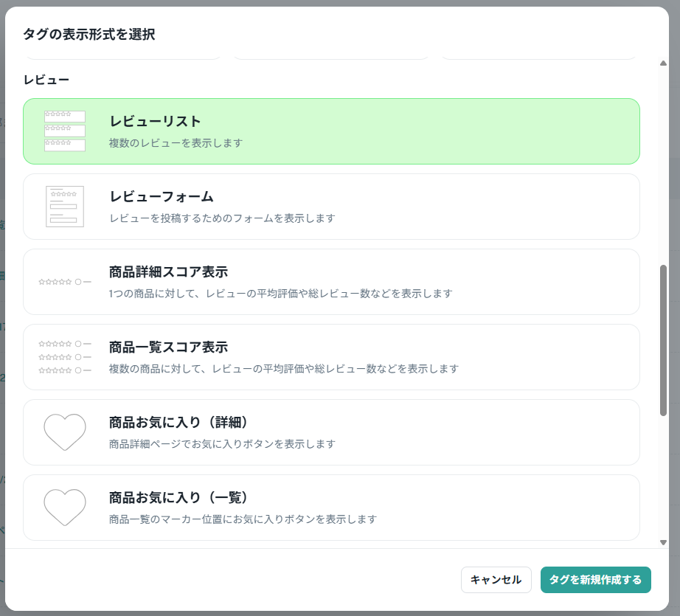
Task: Click タグを新規作成する button
Action: 595,580
